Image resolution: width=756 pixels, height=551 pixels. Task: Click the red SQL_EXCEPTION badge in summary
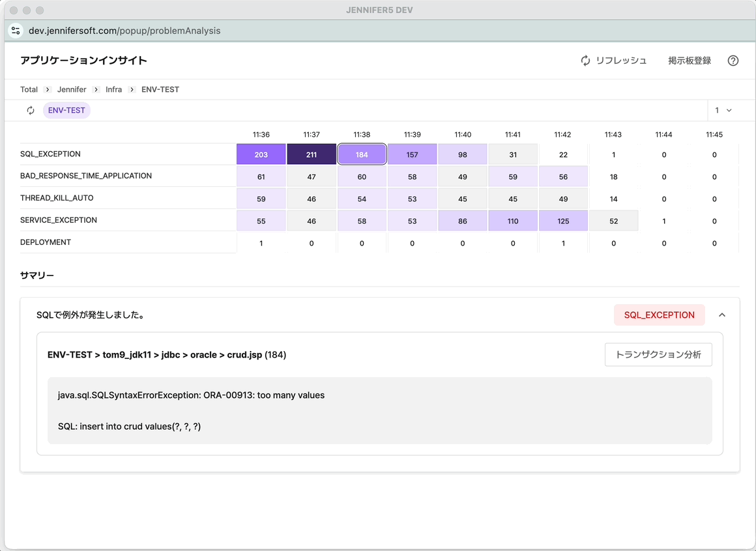[659, 315]
